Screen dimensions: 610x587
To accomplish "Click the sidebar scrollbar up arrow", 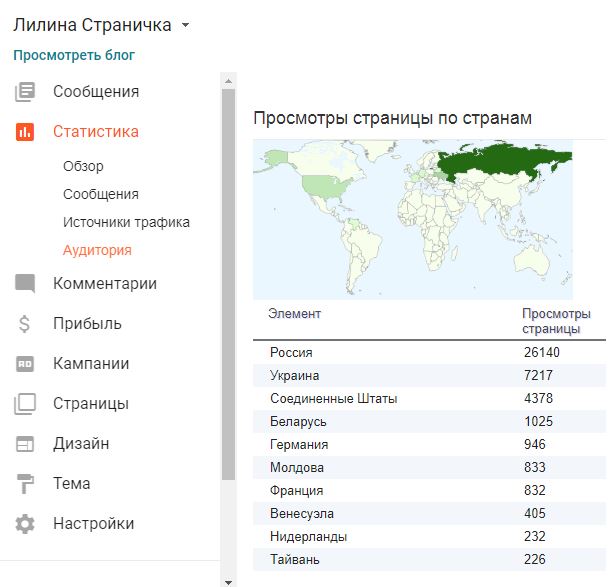I will tap(229, 81).
